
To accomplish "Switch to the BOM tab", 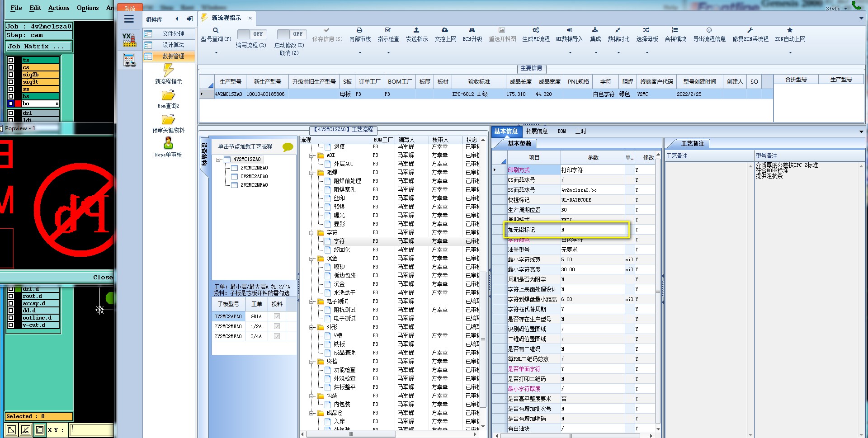I will pos(561,132).
